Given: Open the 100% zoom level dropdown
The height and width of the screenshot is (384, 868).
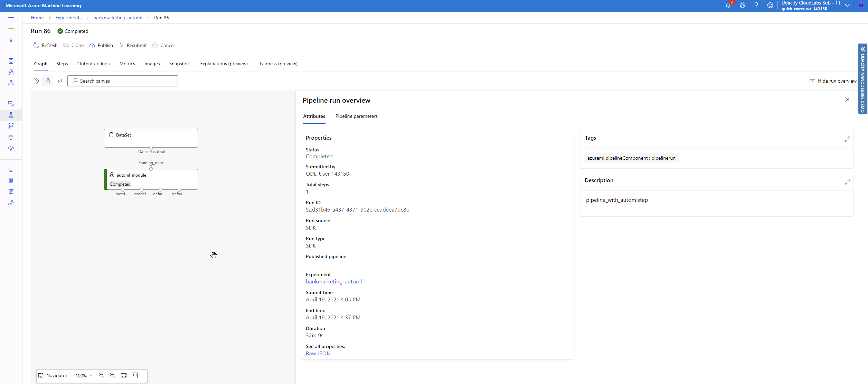Looking at the screenshot, I should tap(84, 376).
